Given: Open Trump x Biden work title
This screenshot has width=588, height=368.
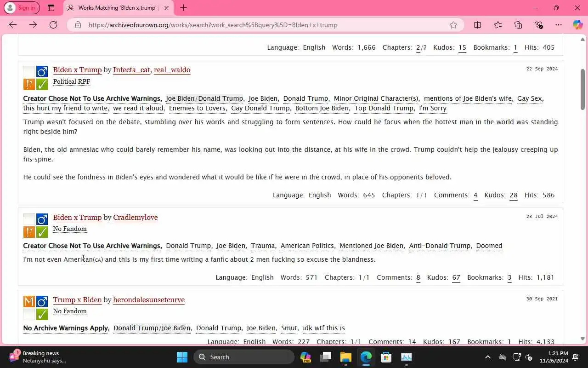Looking at the screenshot, I should click(x=77, y=300).
